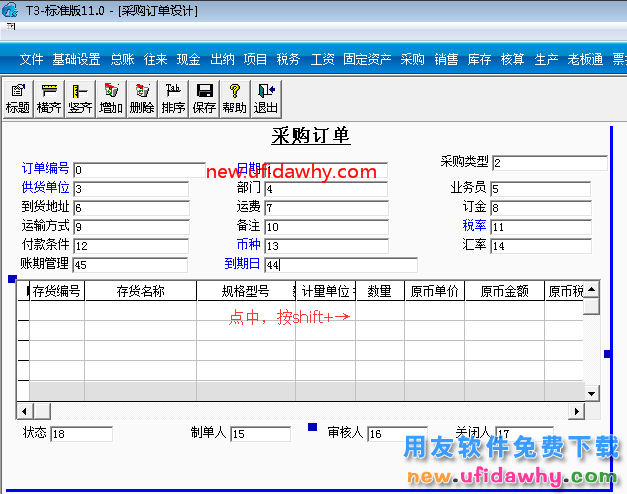Screen dimensions: 627x494
Task: Click the 竖齐 vertical align icon
Action: coord(80,99)
